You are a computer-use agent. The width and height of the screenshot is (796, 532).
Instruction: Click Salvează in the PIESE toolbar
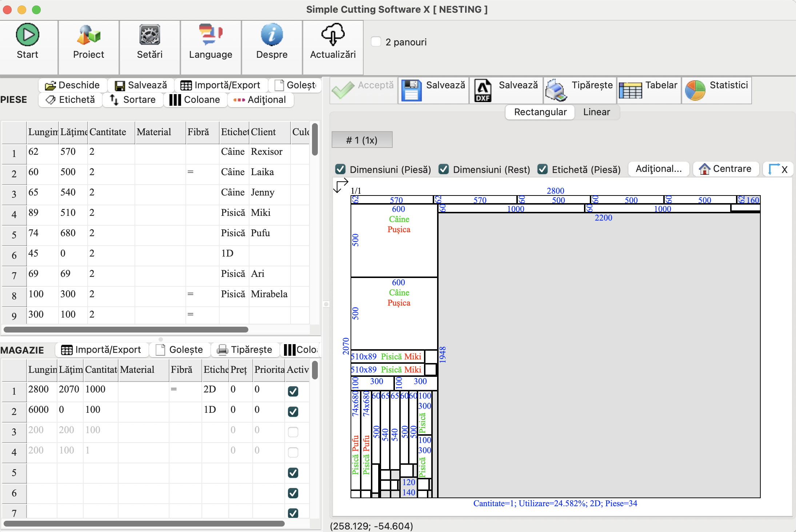[x=141, y=85]
